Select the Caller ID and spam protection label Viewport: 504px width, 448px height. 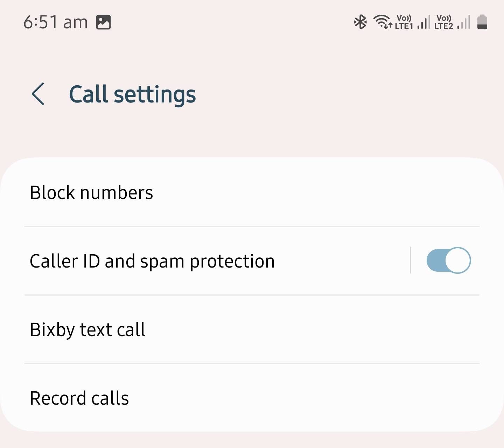[x=152, y=261]
